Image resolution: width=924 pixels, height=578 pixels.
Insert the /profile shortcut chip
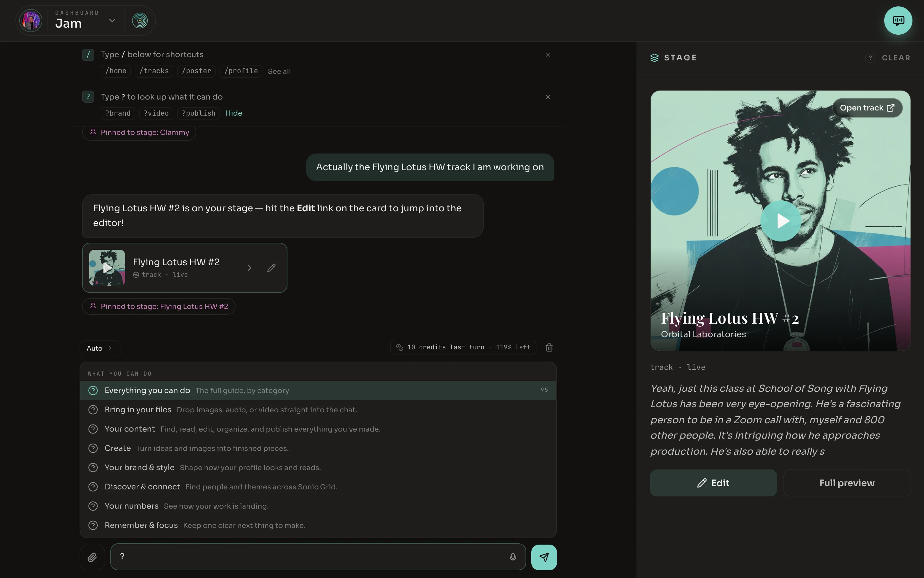[241, 71]
